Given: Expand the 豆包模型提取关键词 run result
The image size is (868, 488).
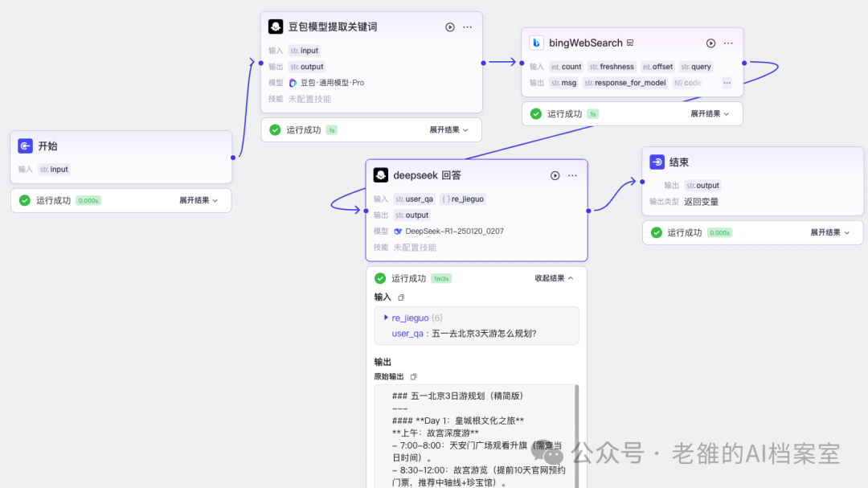Looking at the screenshot, I should click(449, 130).
